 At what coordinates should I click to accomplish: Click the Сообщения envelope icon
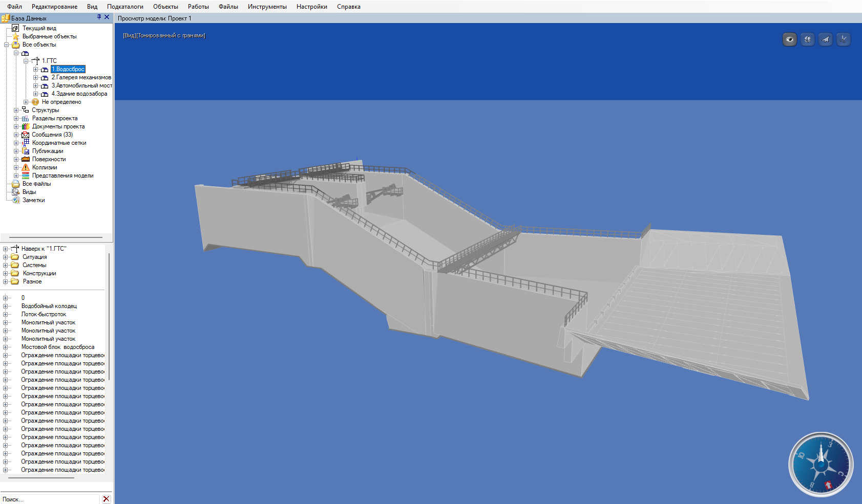point(26,135)
